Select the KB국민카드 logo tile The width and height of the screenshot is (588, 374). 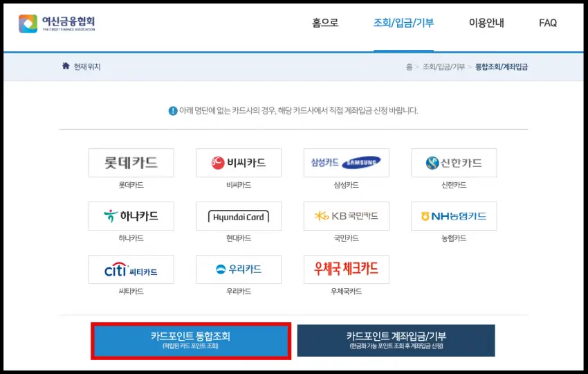(x=346, y=216)
